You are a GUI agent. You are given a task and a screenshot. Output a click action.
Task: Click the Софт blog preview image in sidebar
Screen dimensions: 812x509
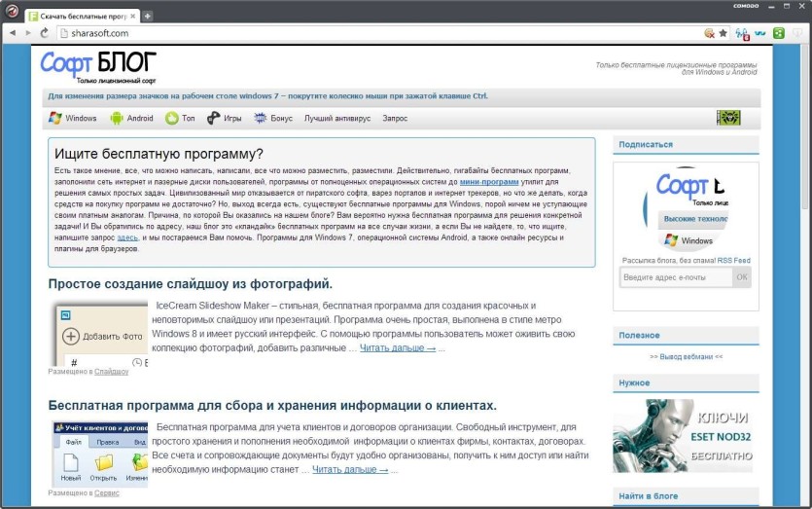pyautogui.click(x=687, y=207)
